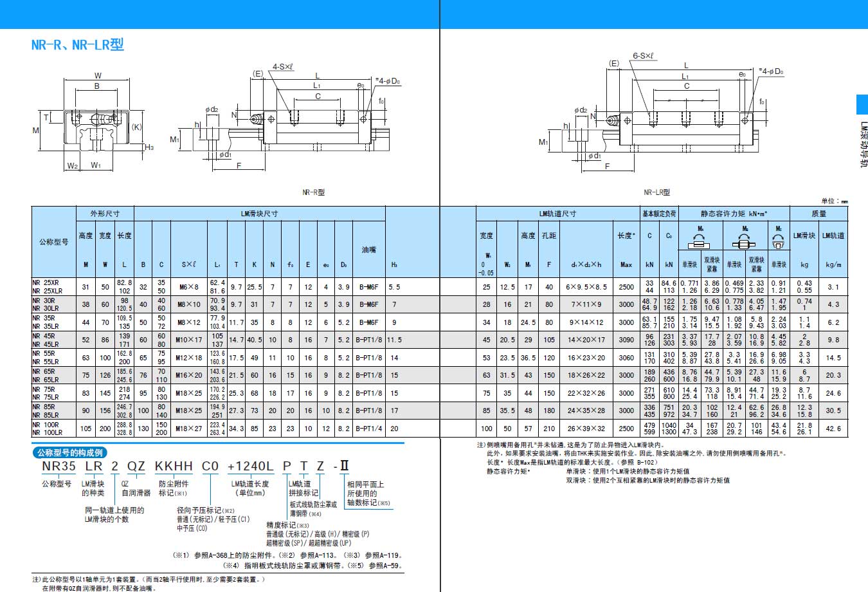Screen dimensions: 868x592
Task: Select the 'NR 75LR' model row label
Action: coord(46,397)
